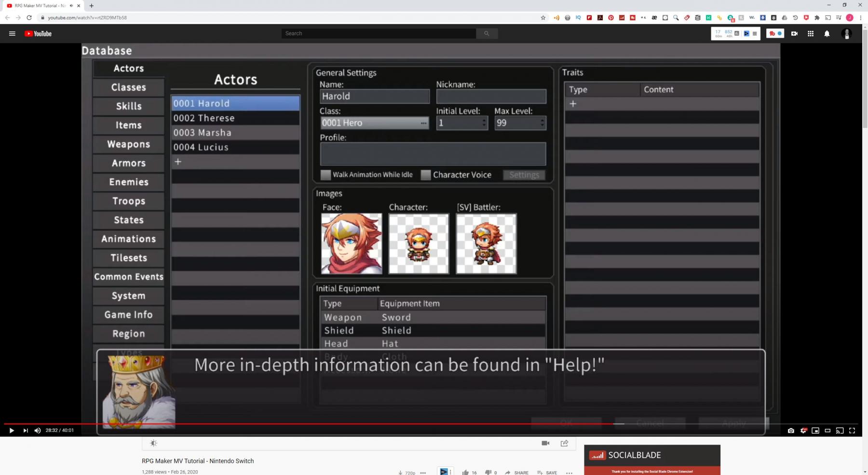Click the SV Battler image thumbnail
Screen dimensions: 868x475
coord(487,244)
